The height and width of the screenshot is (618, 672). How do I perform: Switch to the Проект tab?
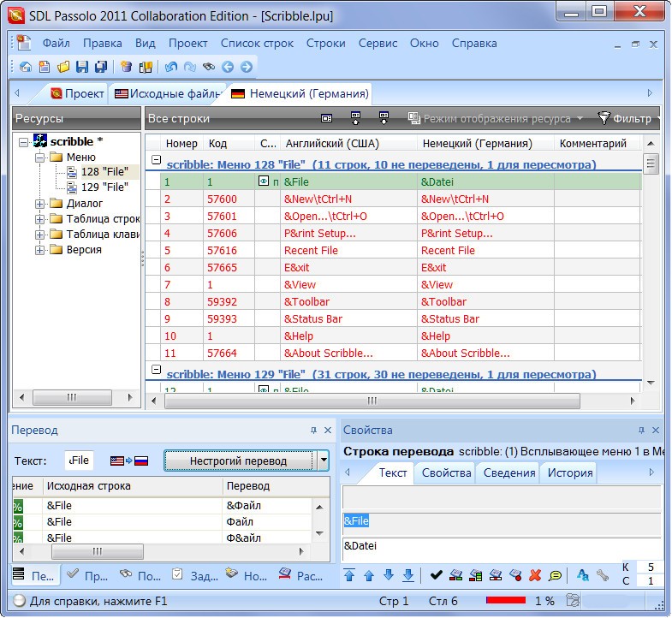77,93
